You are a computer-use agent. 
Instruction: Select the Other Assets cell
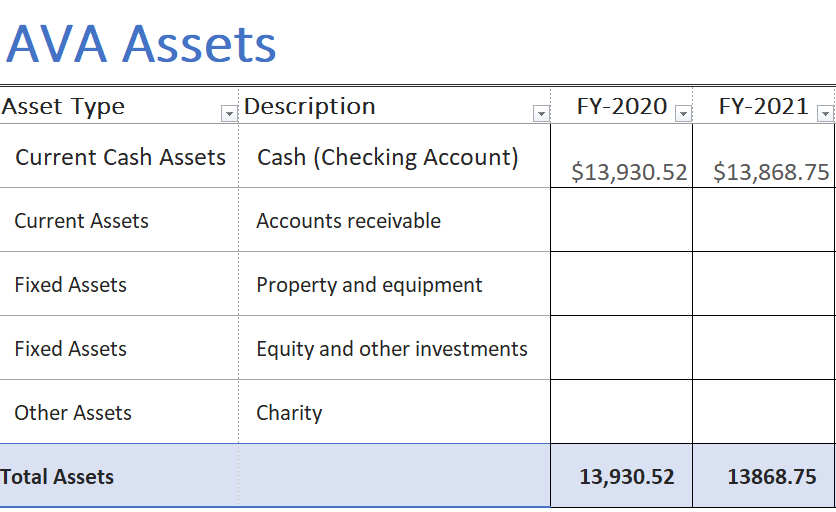[x=73, y=413]
